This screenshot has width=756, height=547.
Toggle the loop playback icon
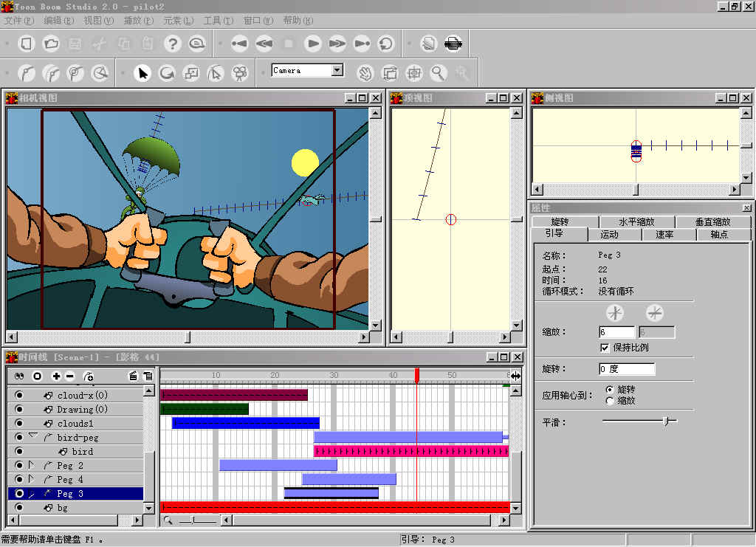386,44
